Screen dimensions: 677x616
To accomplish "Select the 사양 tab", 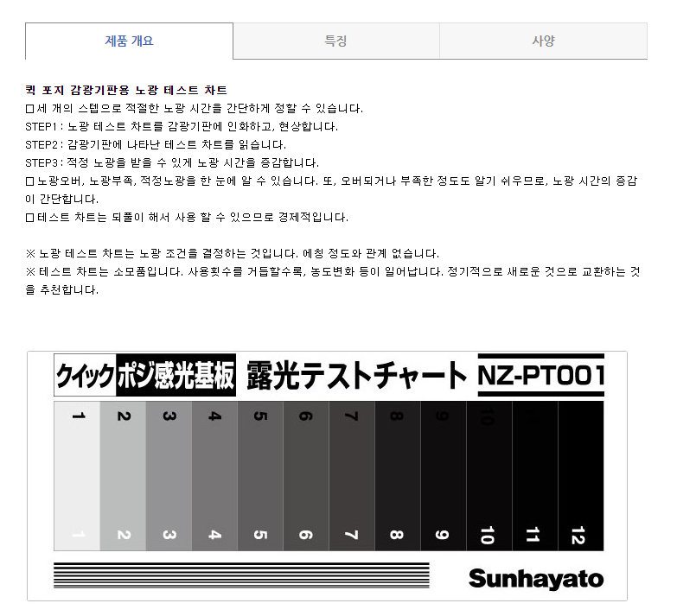I will coord(543,41).
